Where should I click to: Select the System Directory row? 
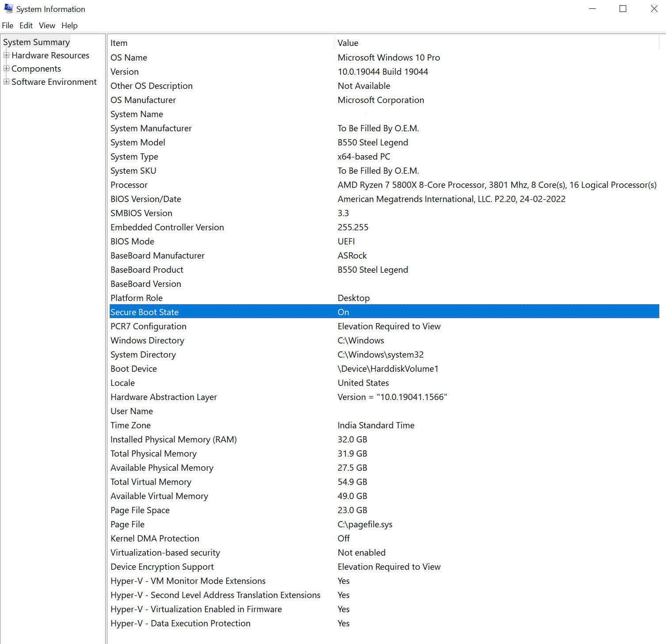click(384, 354)
